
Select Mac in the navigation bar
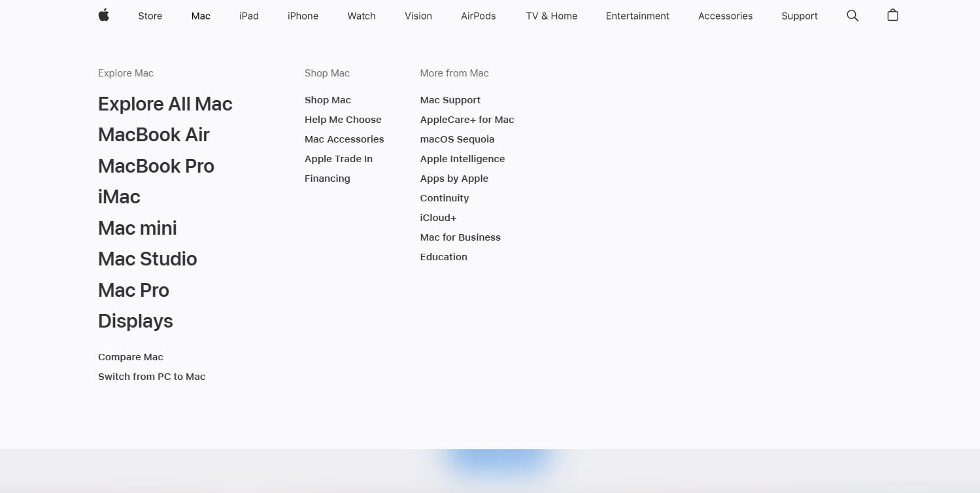[x=201, y=16]
